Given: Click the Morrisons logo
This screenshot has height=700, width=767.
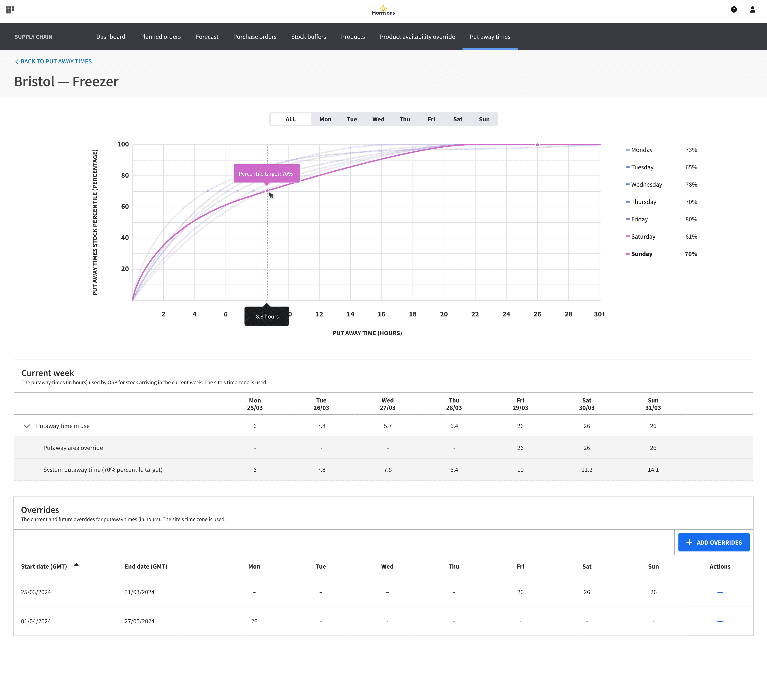Looking at the screenshot, I should 383,10.
